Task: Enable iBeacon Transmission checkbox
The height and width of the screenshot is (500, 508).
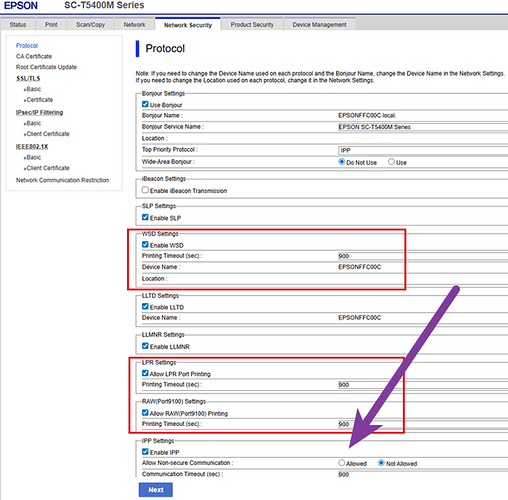Action: pos(145,190)
